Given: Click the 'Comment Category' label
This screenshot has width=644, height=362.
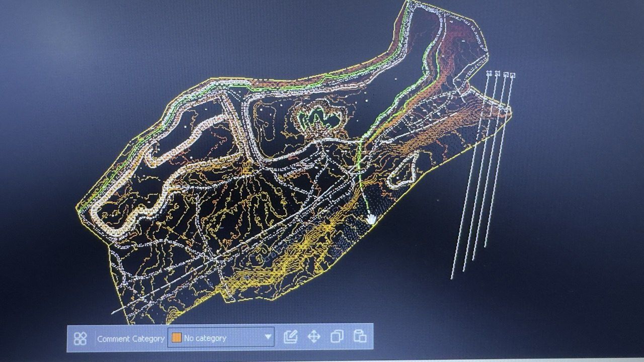Looking at the screenshot, I should point(131,339).
